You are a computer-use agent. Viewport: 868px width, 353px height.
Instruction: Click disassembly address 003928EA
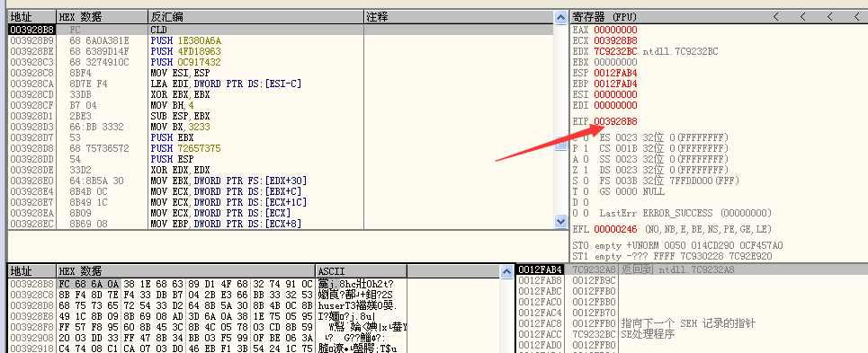32,213
